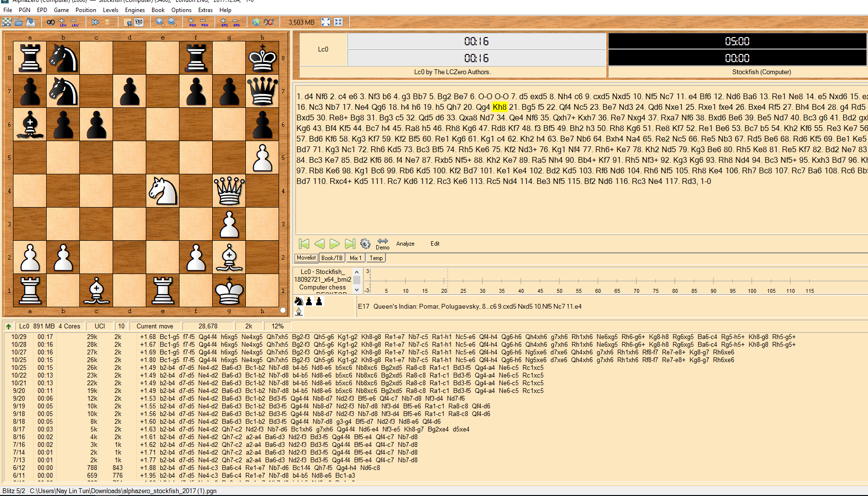868x496 pixels.
Task: Open the Engines menu
Action: click(135, 10)
